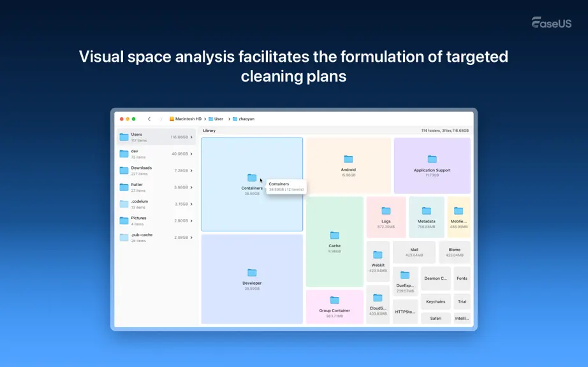Select the Webkit folder icon
Screen dimensions: 588x367
tap(378, 255)
